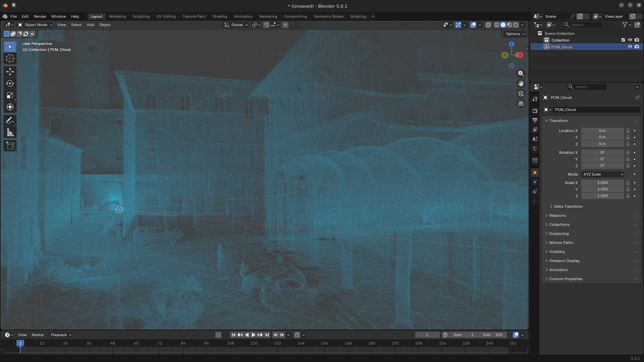Open the Add menu in viewport header

pos(90,25)
